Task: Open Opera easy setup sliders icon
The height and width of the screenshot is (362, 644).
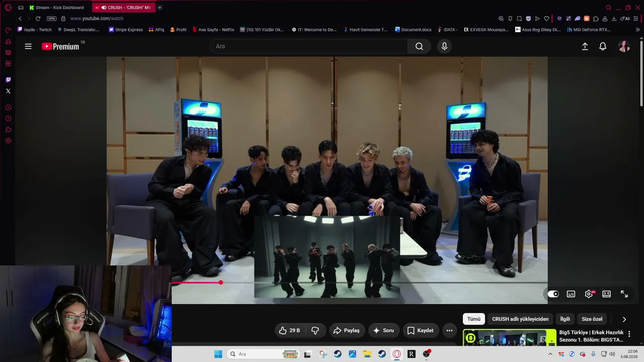Action: [637, 19]
